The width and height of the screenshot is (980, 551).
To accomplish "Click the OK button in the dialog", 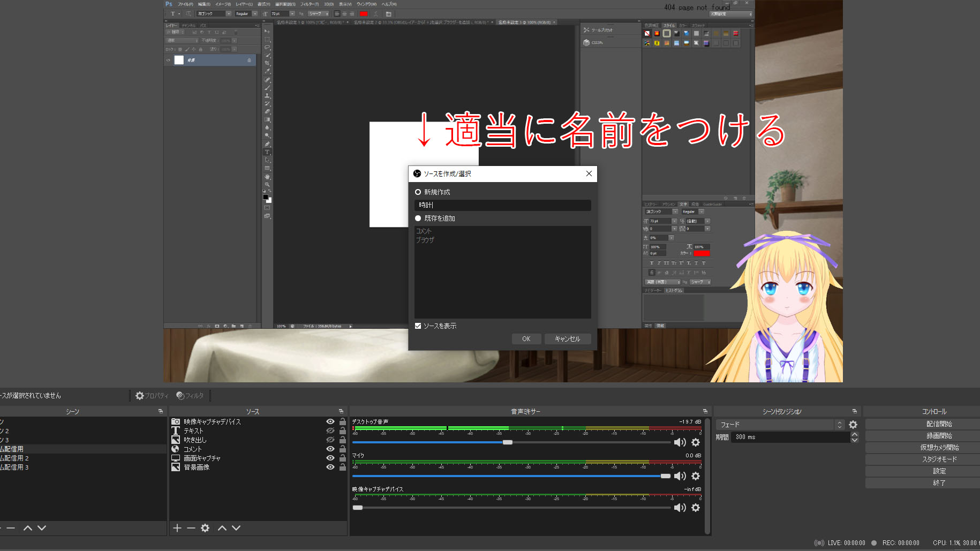I will (x=526, y=339).
